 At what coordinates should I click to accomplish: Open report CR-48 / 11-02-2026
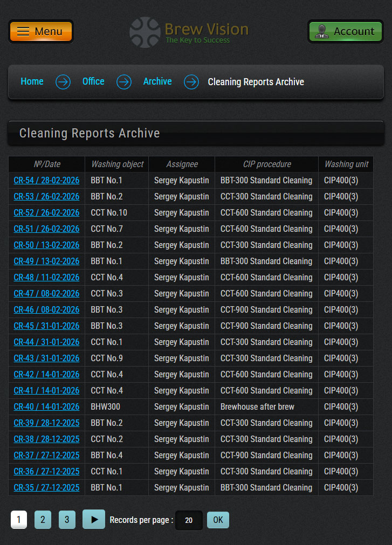pos(46,278)
